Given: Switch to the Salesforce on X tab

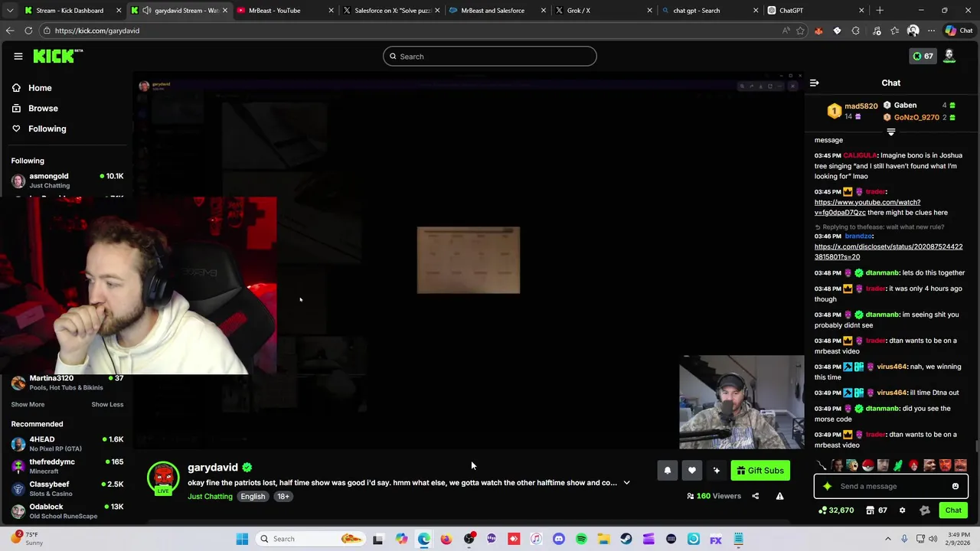Looking at the screenshot, I should [x=393, y=11].
